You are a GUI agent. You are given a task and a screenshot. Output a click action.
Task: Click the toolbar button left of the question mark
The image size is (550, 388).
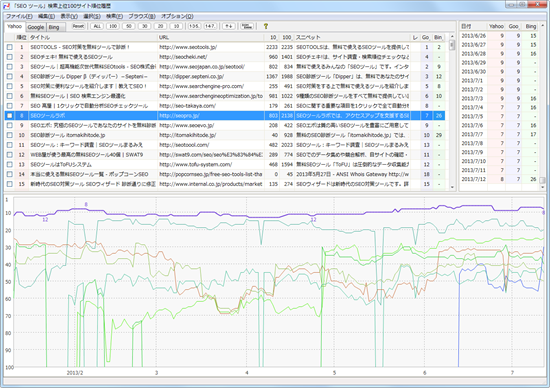click(x=248, y=26)
